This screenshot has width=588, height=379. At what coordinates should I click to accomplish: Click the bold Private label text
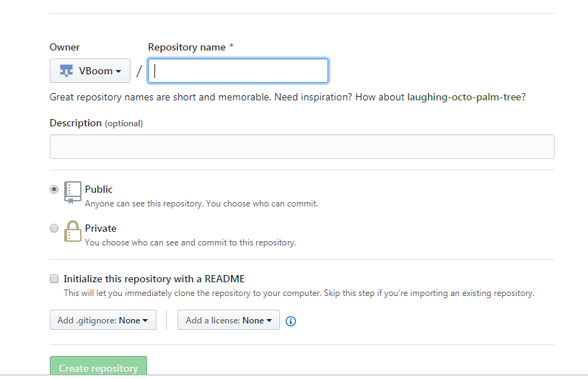100,228
